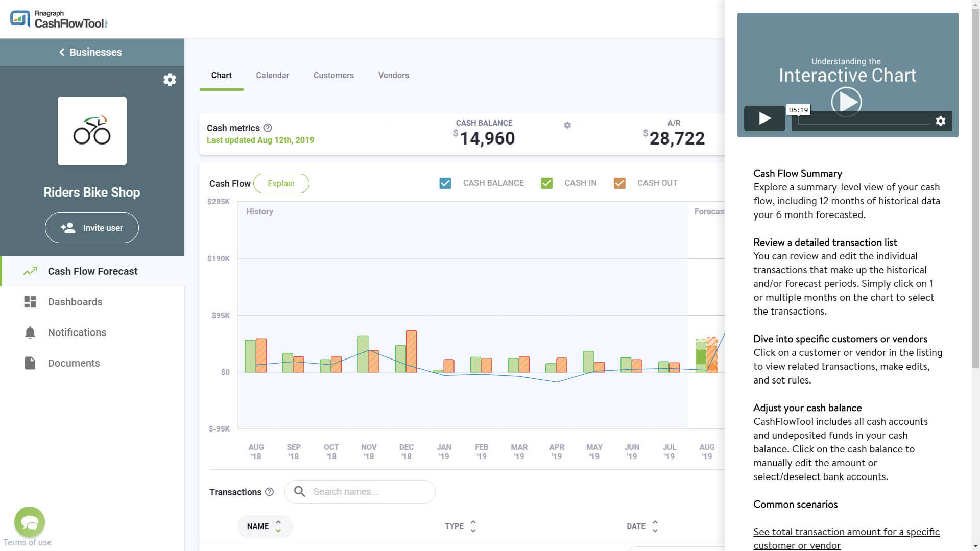Open video player settings gear
This screenshot has width=980, height=551.
(x=941, y=121)
